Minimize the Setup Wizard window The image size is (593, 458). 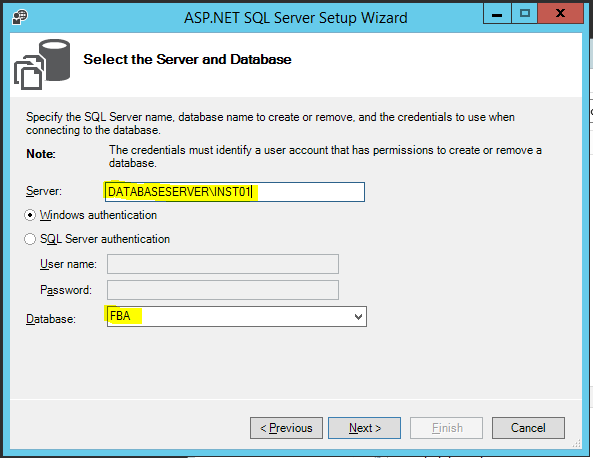497,14
